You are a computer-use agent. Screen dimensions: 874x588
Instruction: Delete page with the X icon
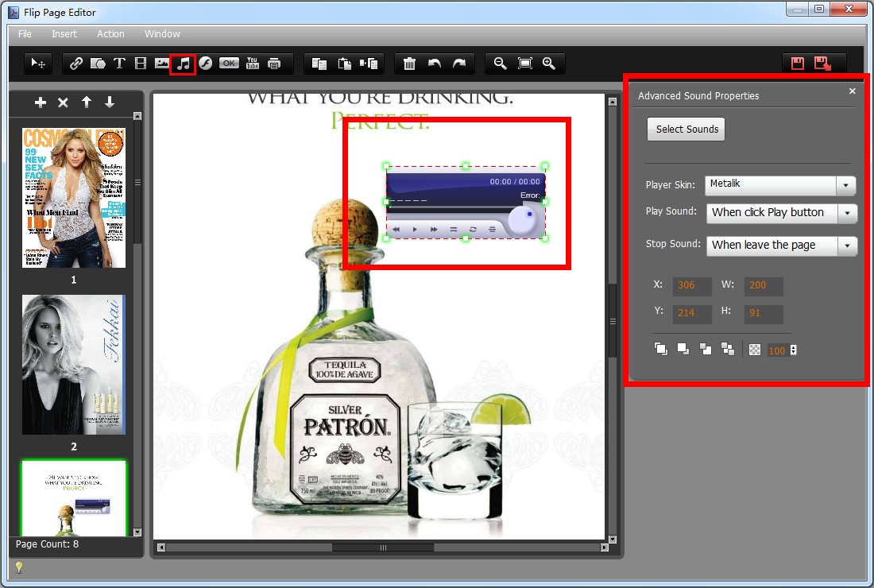click(x=63, y=103)
